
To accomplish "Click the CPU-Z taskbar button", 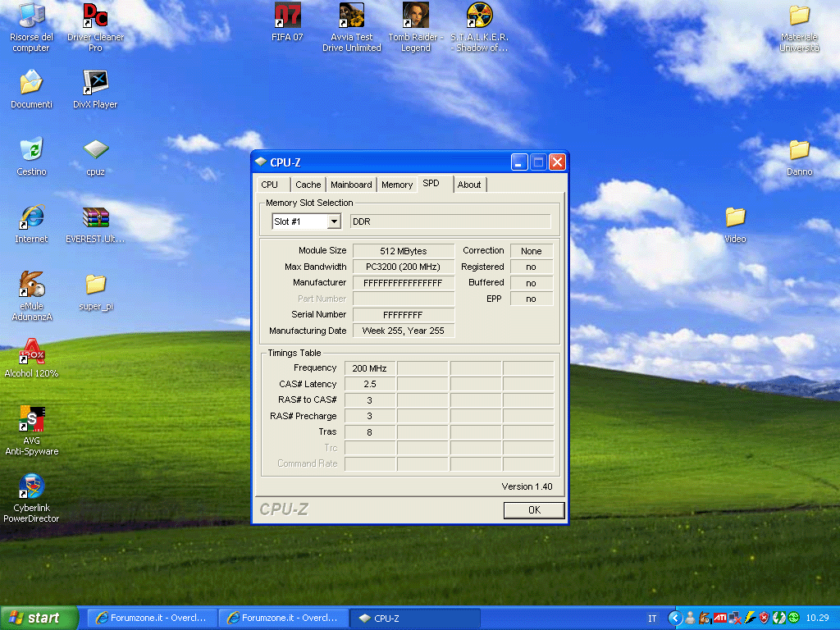I will [x=415, y=618].
